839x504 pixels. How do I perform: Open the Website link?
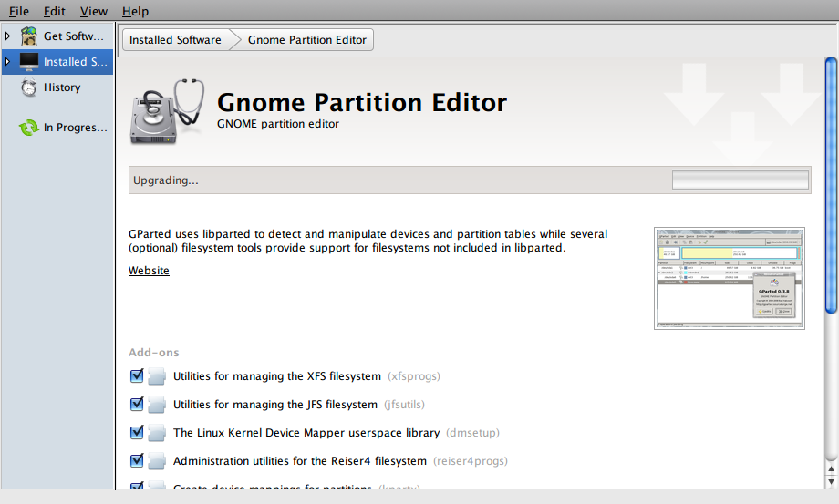click(x=149, y=271)
